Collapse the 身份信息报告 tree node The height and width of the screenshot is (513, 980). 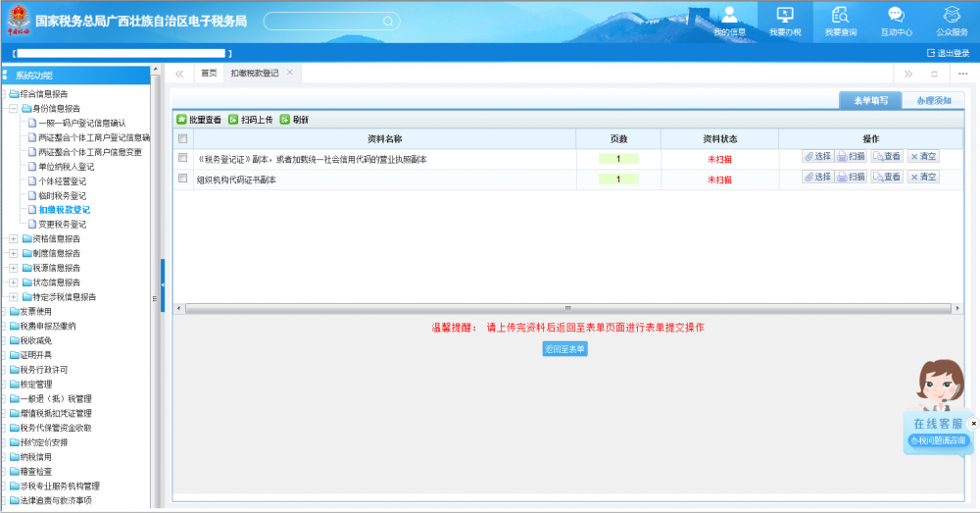point(13,109)
